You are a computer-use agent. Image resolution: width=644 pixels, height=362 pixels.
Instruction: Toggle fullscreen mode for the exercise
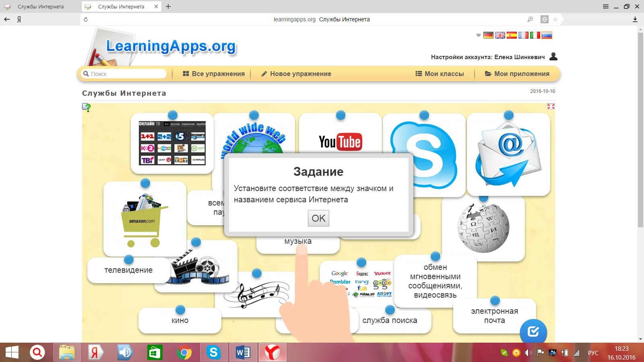(x=551, y=106)
